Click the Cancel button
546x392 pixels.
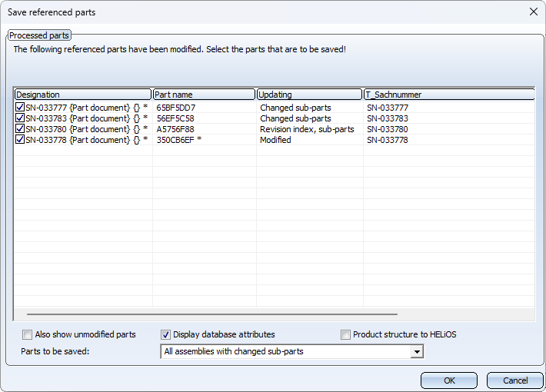point(515,380)
